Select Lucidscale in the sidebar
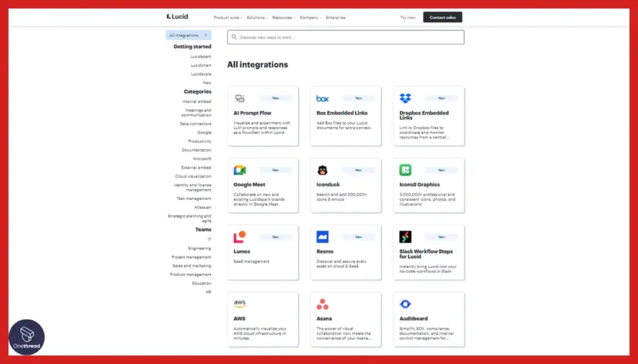This screenshot has height=364, width=638. click(201, 74)
